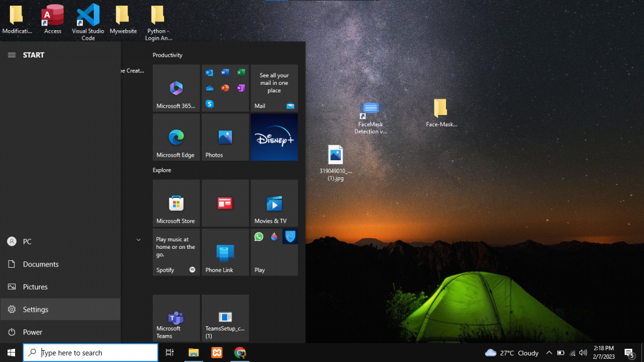The width and height of the screenshot is (644, 362).
Task: Select the Modificati... desktop folder
Action: 17,19
